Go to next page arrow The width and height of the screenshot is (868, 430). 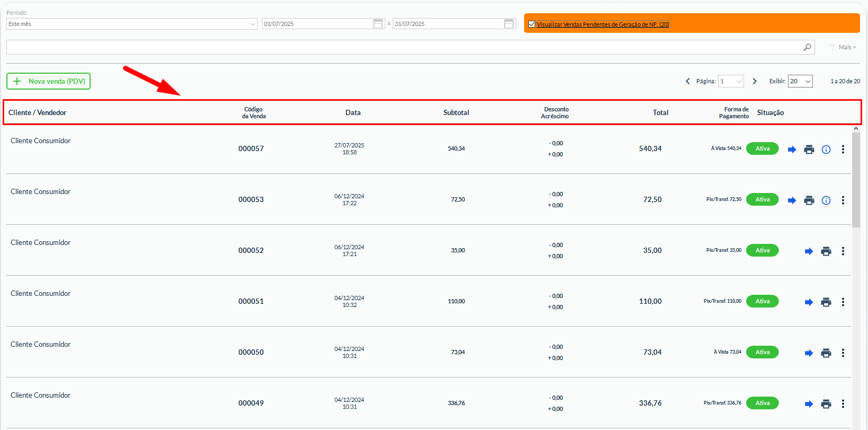755,81
